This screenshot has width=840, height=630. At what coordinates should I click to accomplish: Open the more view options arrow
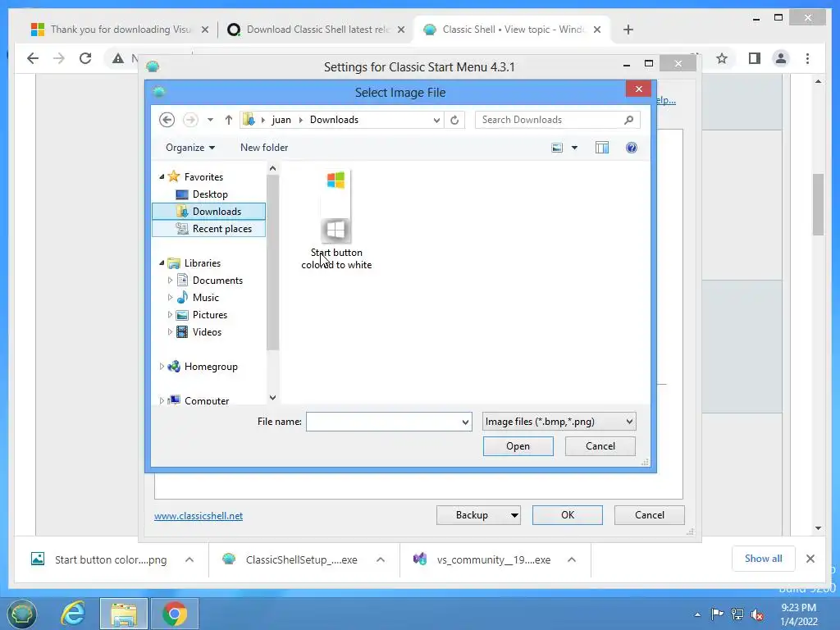pos(574,148)
